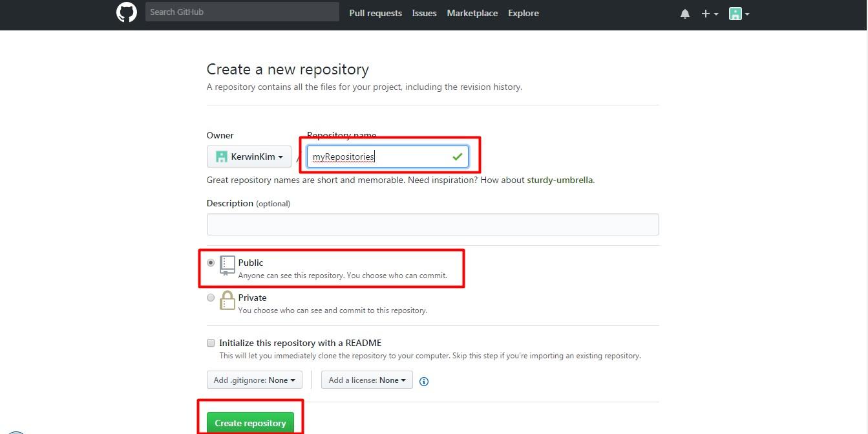Open the KerwinKim owner dropdown
Viewport: 868px width, 434px height.
[x=249, y=157]
